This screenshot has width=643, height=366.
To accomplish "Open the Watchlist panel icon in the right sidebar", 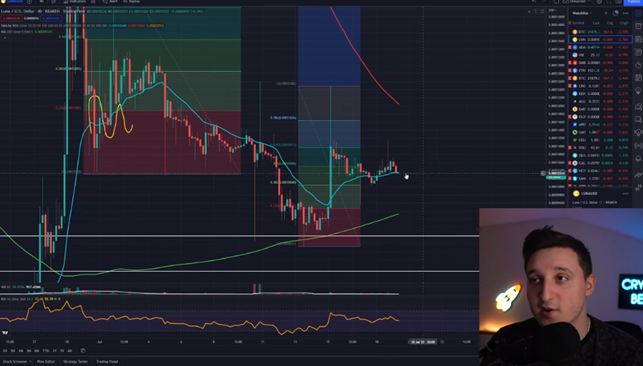I will (x=638, y=14).
